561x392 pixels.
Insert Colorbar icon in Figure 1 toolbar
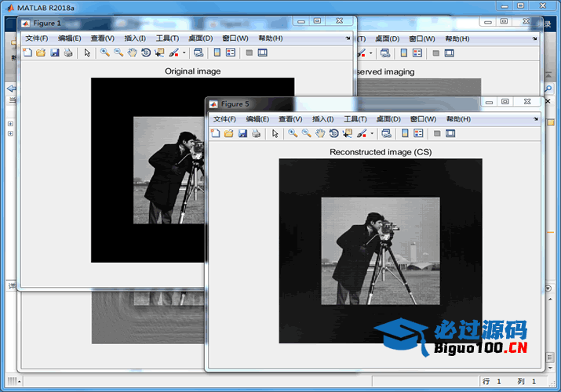(x=217, y=53)
